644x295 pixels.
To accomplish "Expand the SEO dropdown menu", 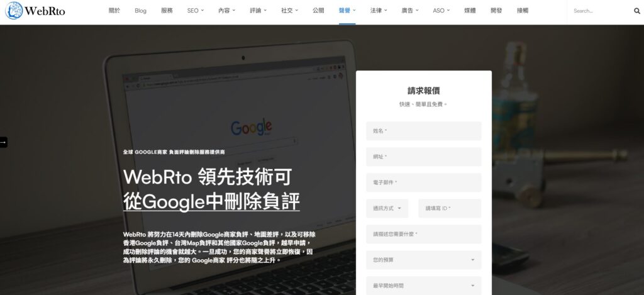I will [x=196, y=11].
